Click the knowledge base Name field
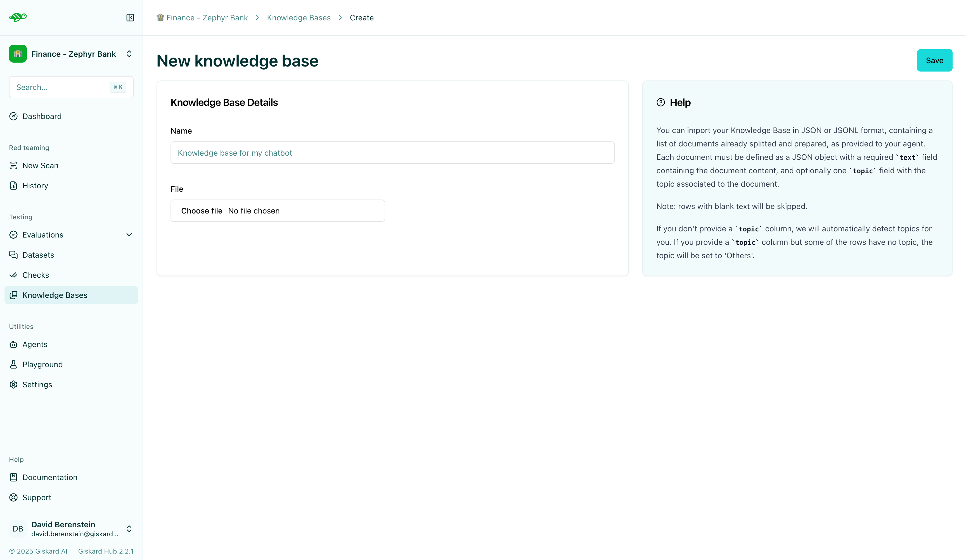This screenshot has height=560, width=966. tap(392, 153)
